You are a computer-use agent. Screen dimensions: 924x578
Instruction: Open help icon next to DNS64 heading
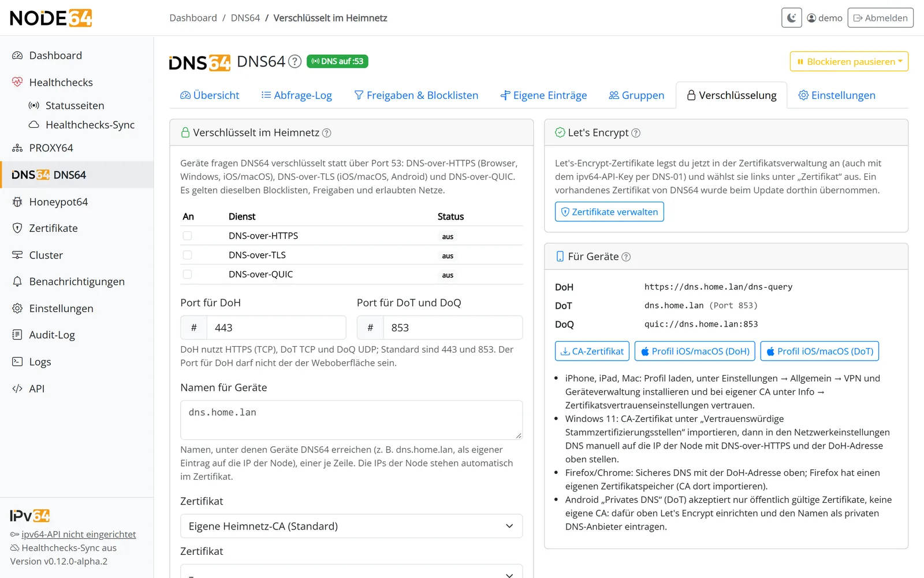(x=295, y=61)
